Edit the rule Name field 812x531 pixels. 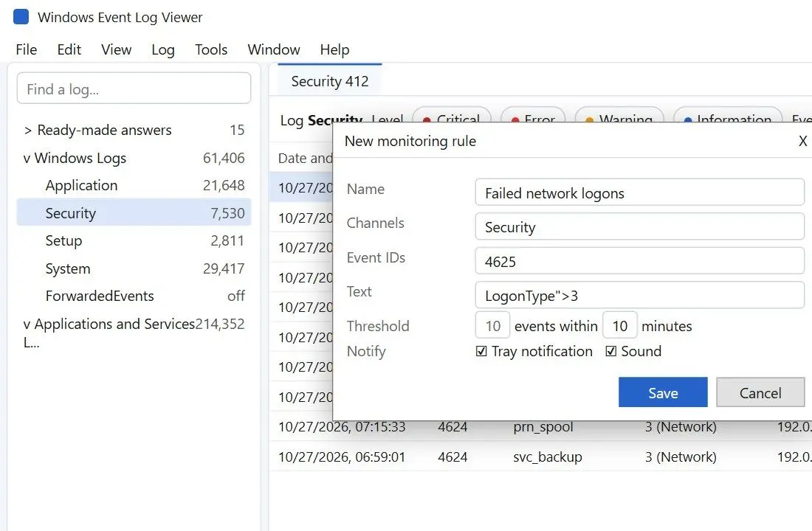[x=639, y=192]
